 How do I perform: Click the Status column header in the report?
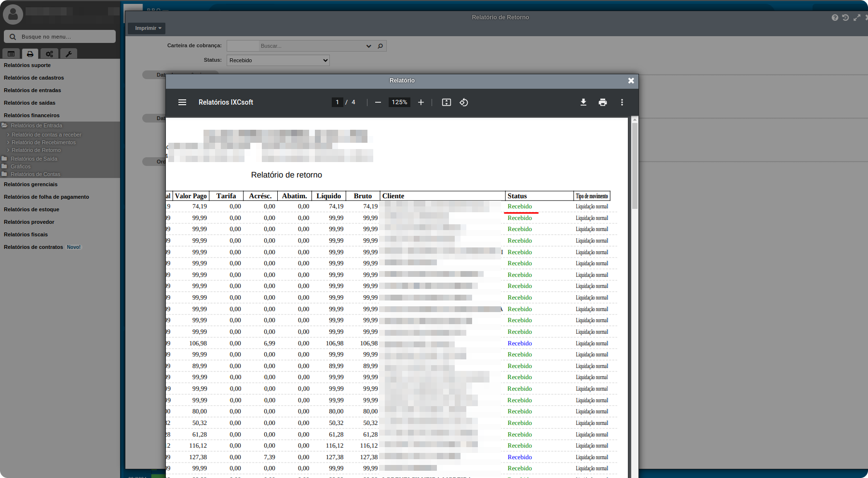pos(539,196)
